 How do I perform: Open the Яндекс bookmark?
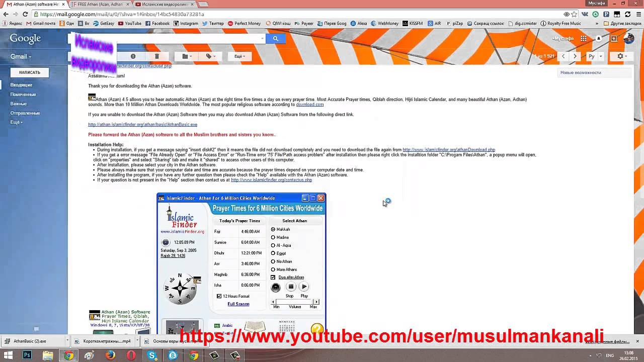pos(12,23)
